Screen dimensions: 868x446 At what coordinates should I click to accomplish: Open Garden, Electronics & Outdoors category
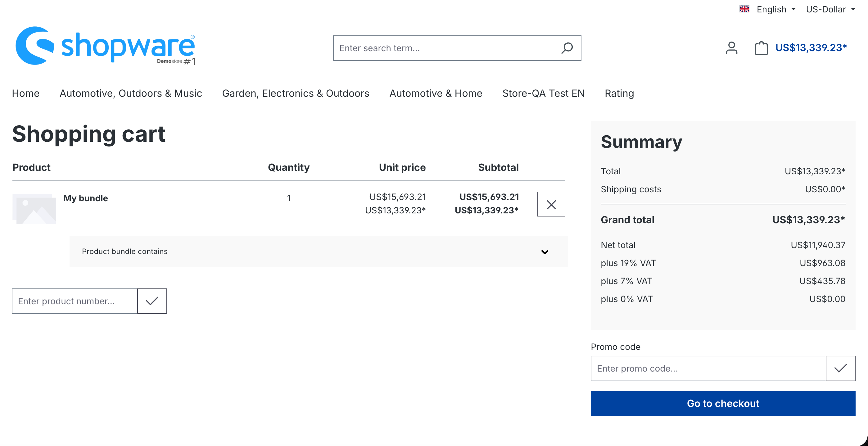pos(296,93)
